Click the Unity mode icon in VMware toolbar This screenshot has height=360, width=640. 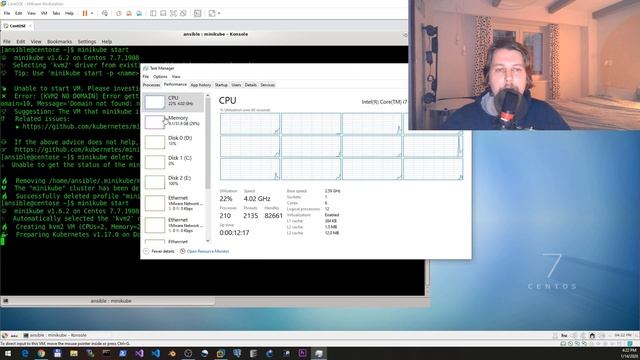click(x=183, y=13)
